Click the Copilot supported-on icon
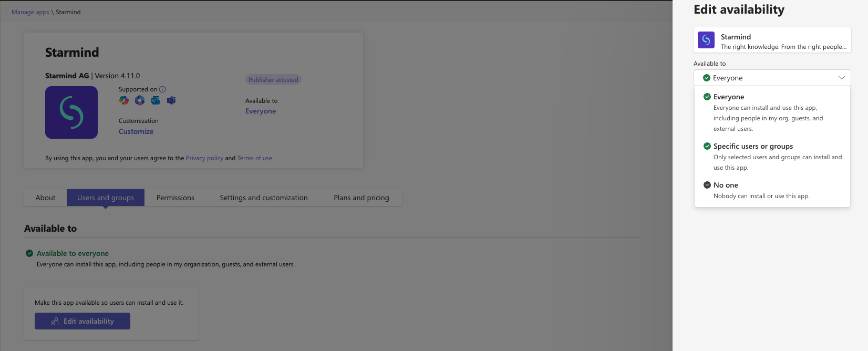This screenshot has width=868, height=351. pyautogui.click(x=124, y=100)
